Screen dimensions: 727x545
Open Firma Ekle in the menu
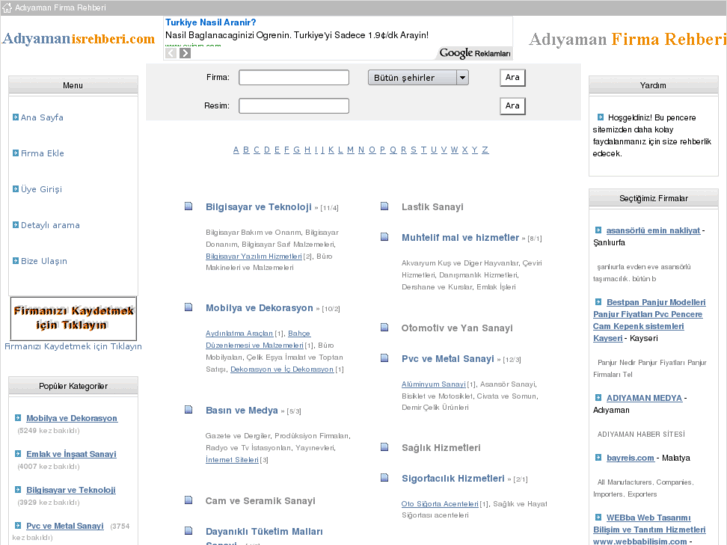pyautogui.click(x=42, y=153)
